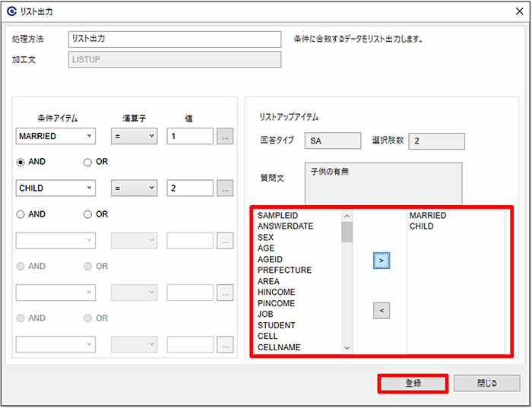Open the MARRIED condition item dropdown

(x=55, y=136)
